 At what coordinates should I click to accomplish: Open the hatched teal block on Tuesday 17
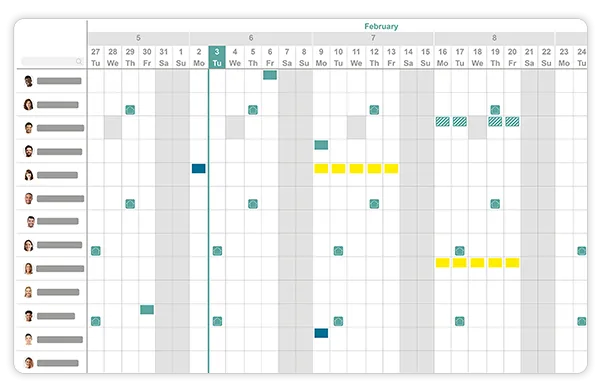point(460,122)
